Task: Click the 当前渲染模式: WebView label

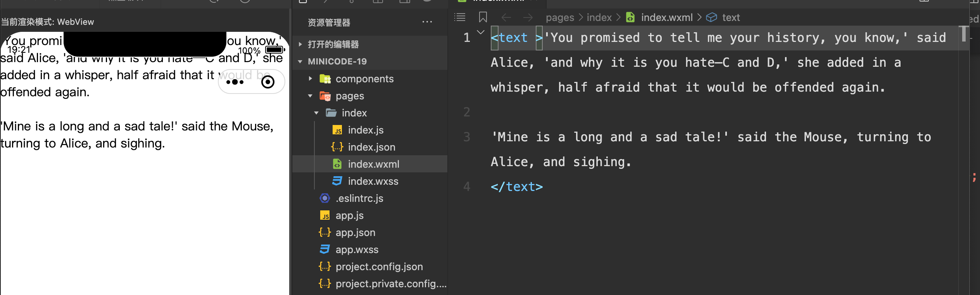Action: [47, 22]
